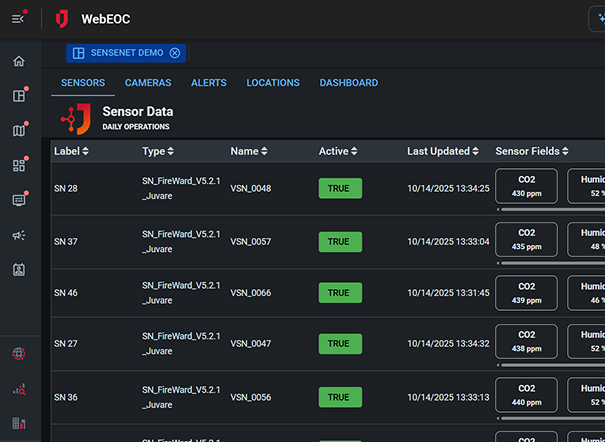Expand the sidebar navigation menu

(x=18, y=19)
